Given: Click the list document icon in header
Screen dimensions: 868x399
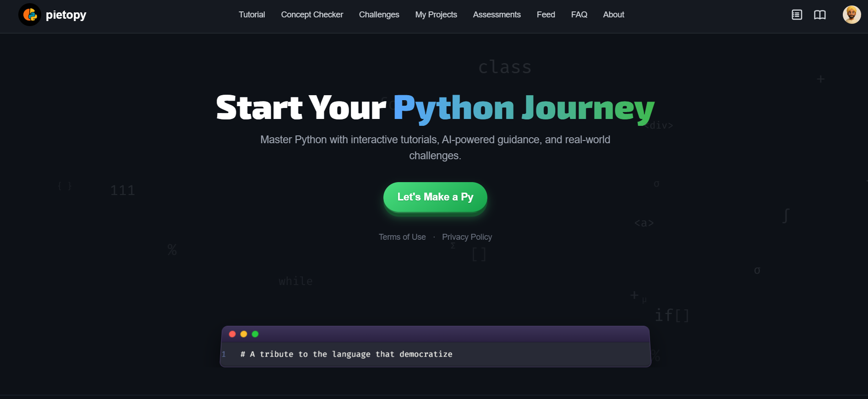Looking at the screenshot, I should pos(797,15).
